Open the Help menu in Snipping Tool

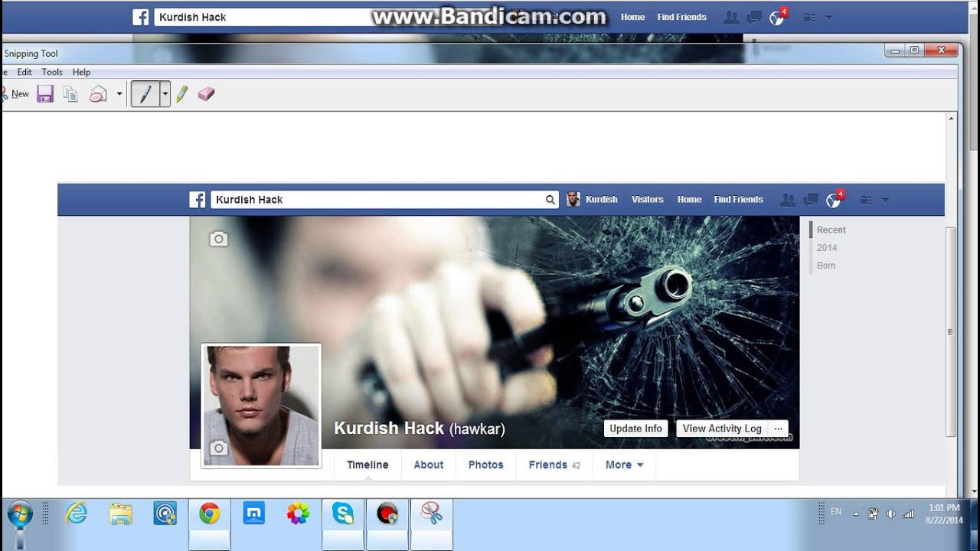pyautogui.click(x=81, y=72)
